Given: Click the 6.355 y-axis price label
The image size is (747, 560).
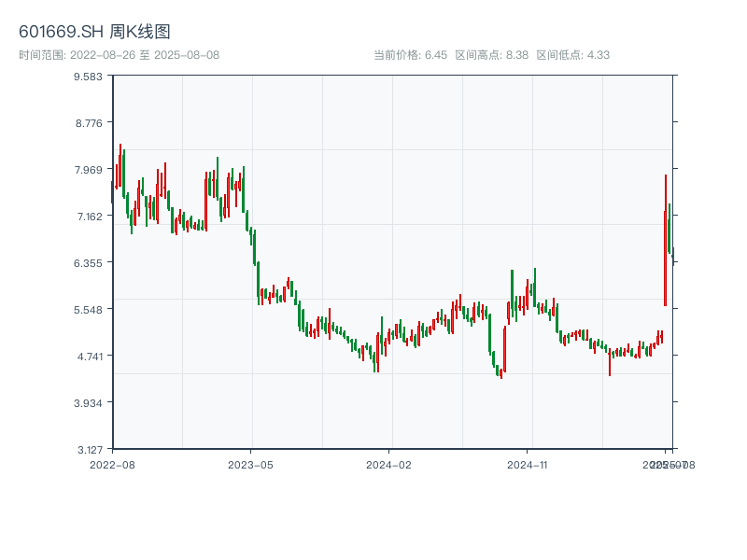Looking at the screenshot, I should [88, 263].
